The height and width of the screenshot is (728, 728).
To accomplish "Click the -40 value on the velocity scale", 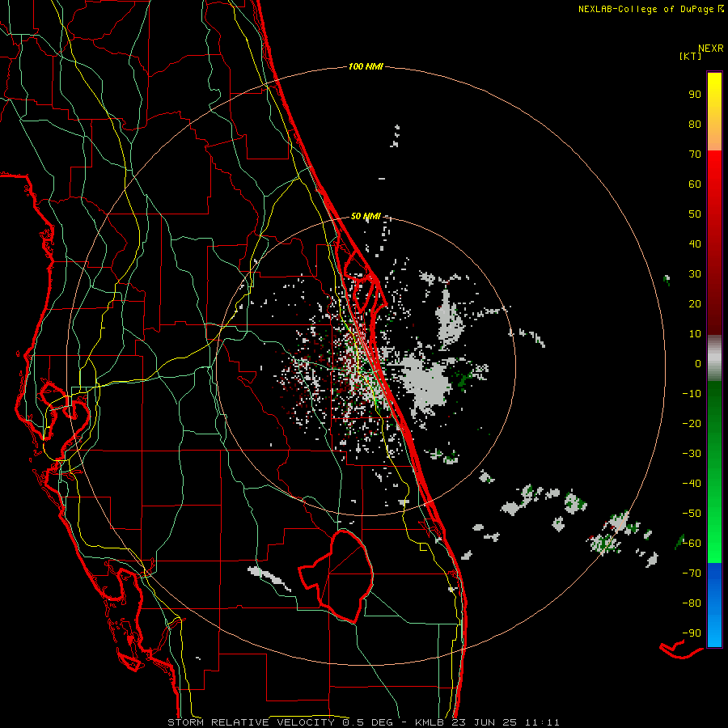I will 692,484.
